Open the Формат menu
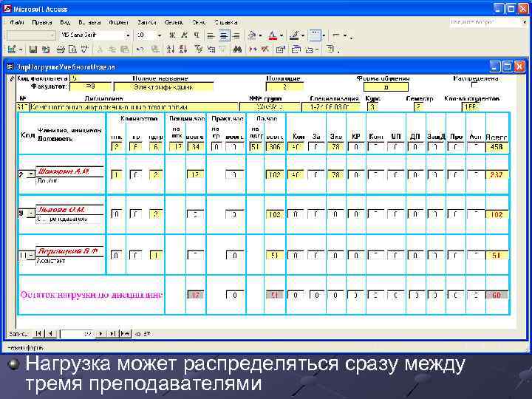The height and width of the screenshot is (399, 532). (119, 22)
